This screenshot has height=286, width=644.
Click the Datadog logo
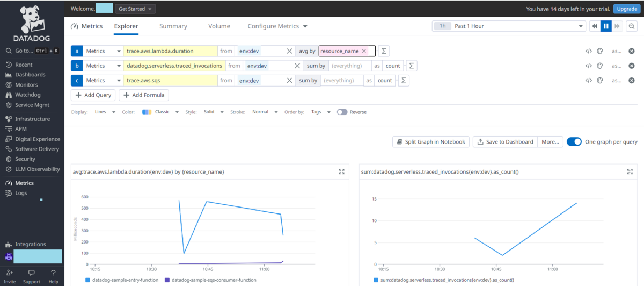pyautogui.click(x=32, y=24)
